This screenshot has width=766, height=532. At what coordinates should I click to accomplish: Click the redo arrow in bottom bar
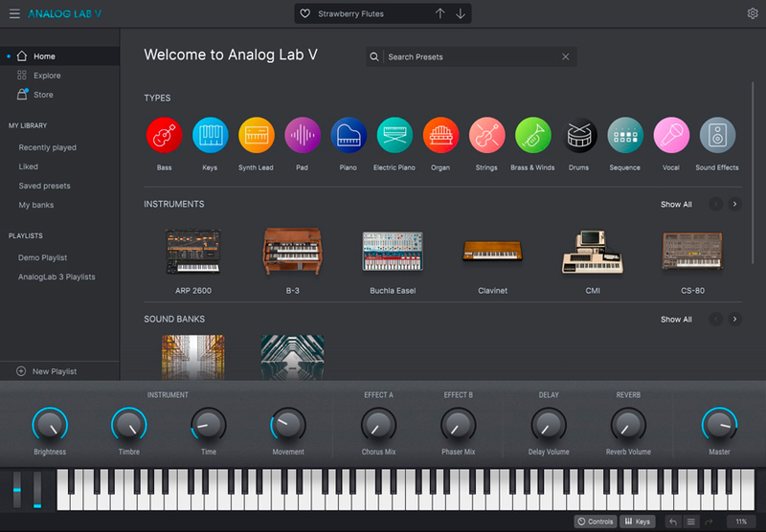709,521
